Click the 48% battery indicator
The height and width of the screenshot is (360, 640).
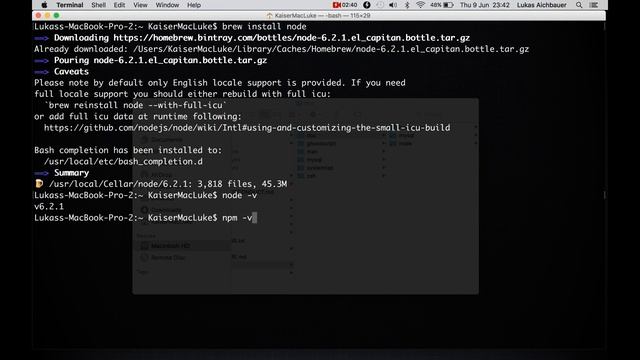click(x=441, y=5)
